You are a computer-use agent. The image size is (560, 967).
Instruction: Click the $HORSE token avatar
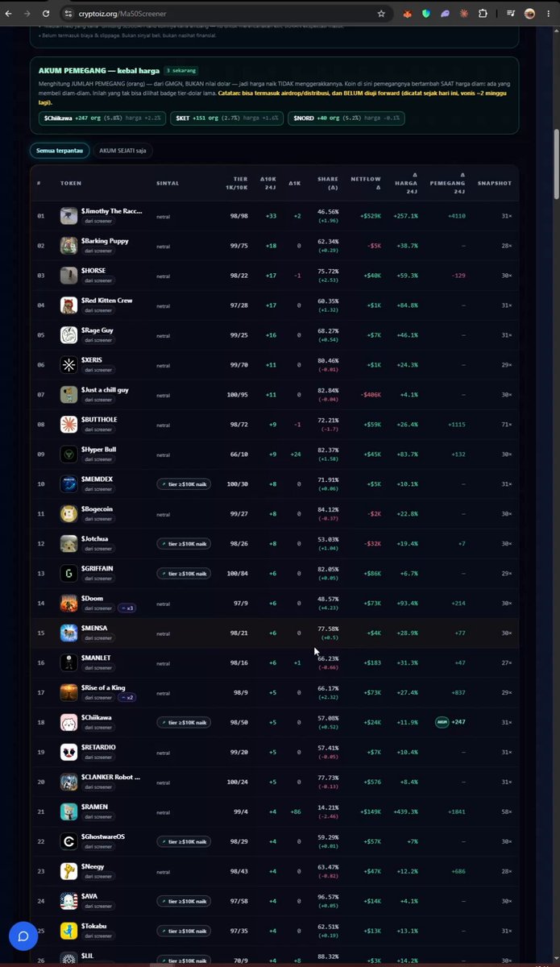tap(68, 276)
